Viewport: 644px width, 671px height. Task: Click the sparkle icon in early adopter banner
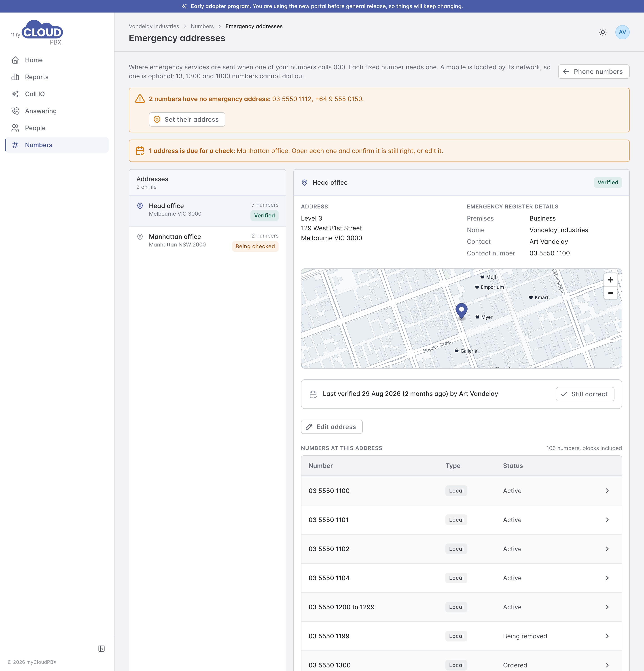point(184,6)
